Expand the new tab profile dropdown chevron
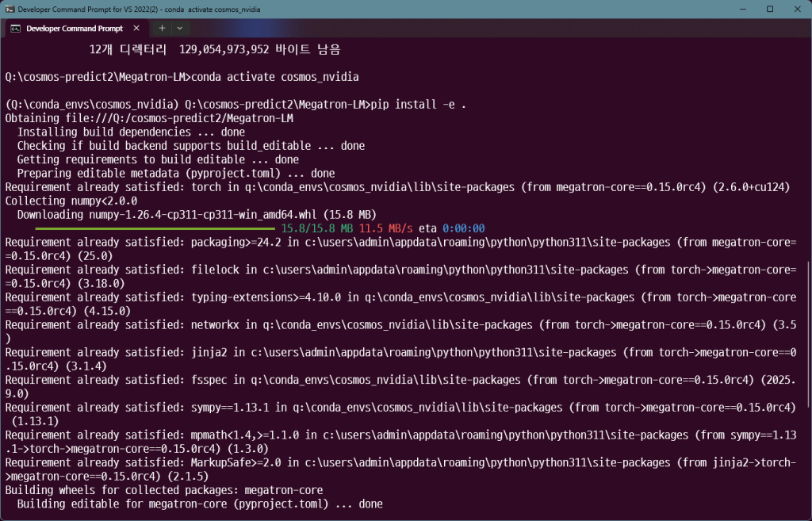This screenshot has width=812, height=521. (x=179, y=28)
